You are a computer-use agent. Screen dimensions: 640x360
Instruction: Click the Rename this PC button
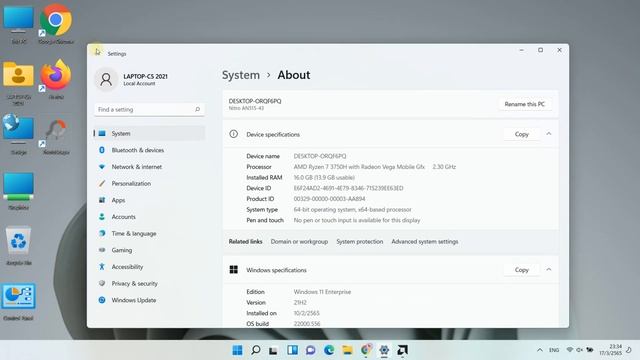524,104
